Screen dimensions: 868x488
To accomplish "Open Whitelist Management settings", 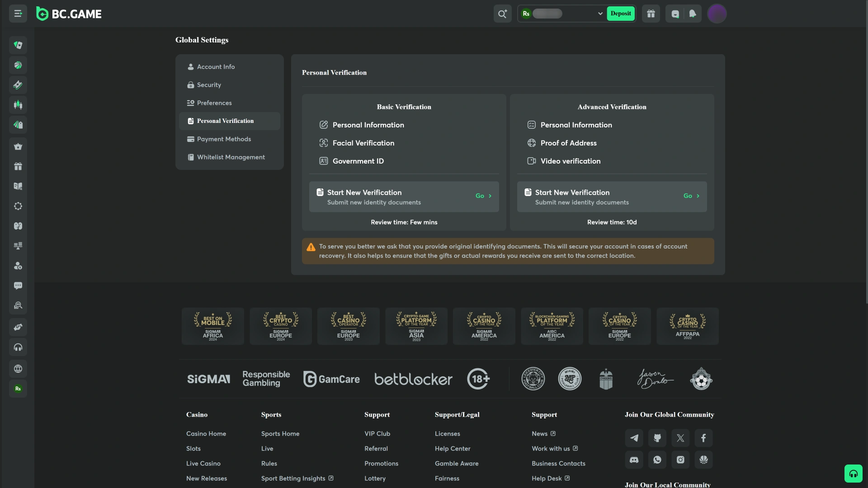I will pos(231,157).
